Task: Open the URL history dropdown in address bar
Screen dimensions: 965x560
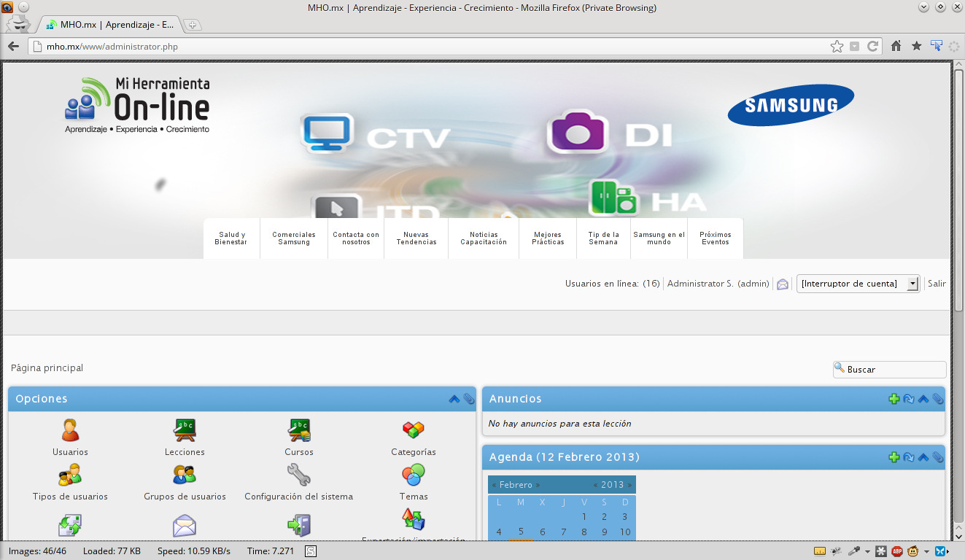Action: 854,46
